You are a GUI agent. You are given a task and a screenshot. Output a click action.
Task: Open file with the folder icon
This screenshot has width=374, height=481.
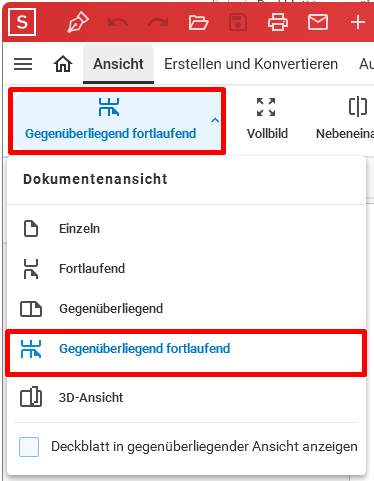click(198, 23)
